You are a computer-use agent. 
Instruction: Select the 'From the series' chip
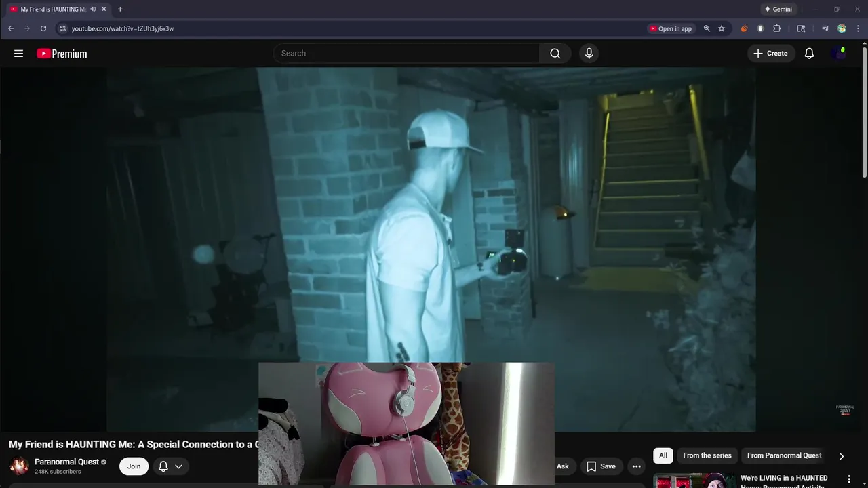click(707, 455)
